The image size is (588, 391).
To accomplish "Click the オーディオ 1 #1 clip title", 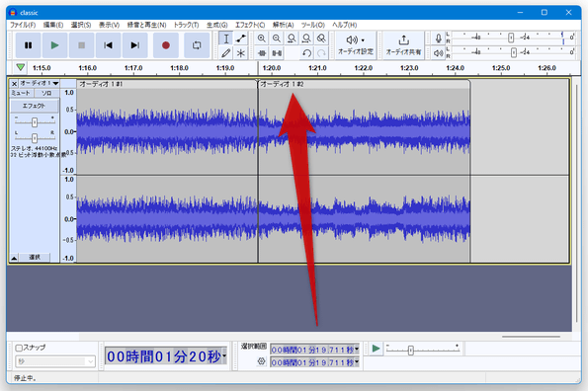I will 101,84.
